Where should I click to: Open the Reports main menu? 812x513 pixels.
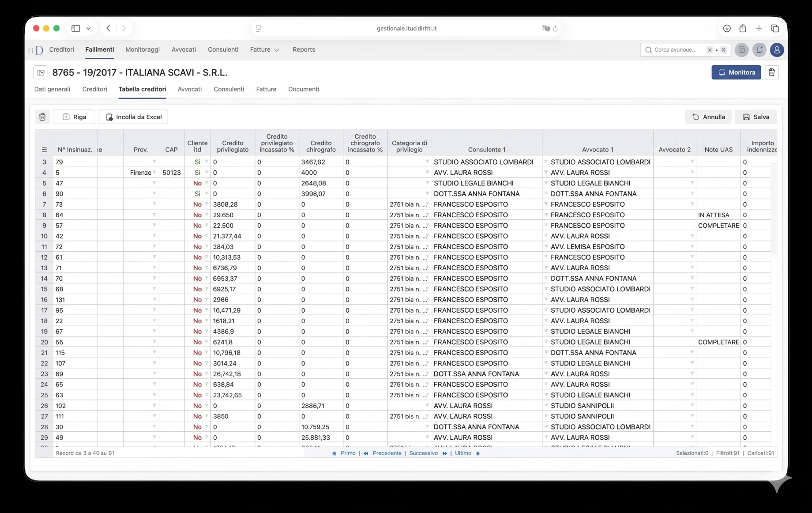304,50
